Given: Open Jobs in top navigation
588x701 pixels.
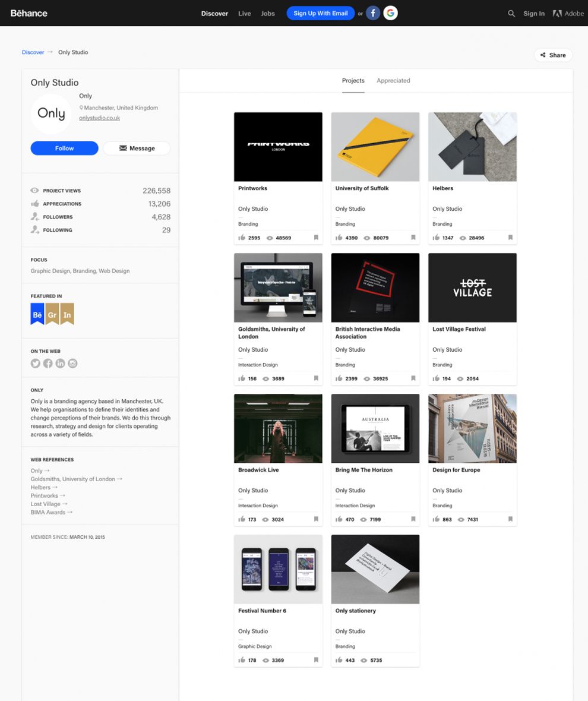Looking at the screenshot, I should coord(268,14).
